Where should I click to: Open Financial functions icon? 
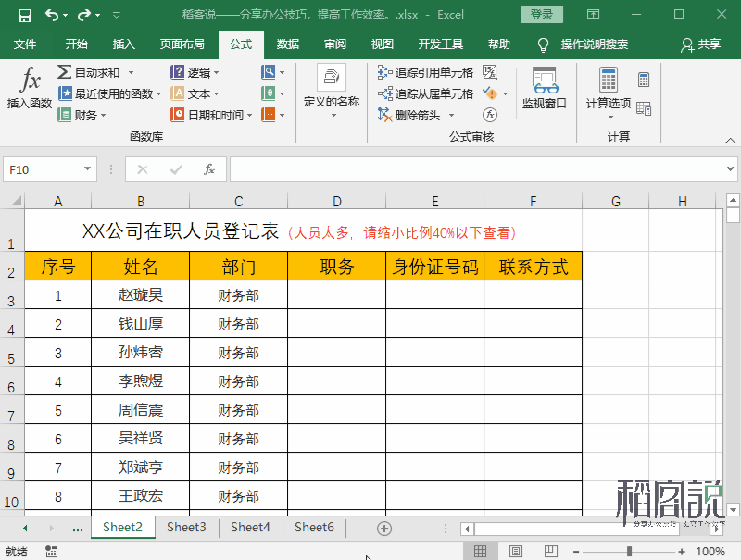click(x=65, y=115)
